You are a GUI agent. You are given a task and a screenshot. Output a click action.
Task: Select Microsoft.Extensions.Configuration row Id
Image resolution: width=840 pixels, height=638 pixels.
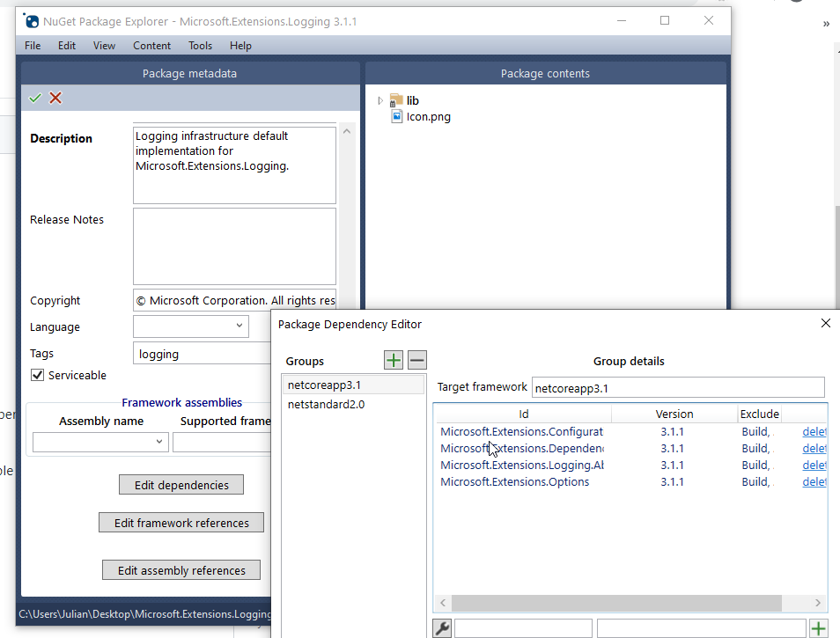tap(522, 431)
